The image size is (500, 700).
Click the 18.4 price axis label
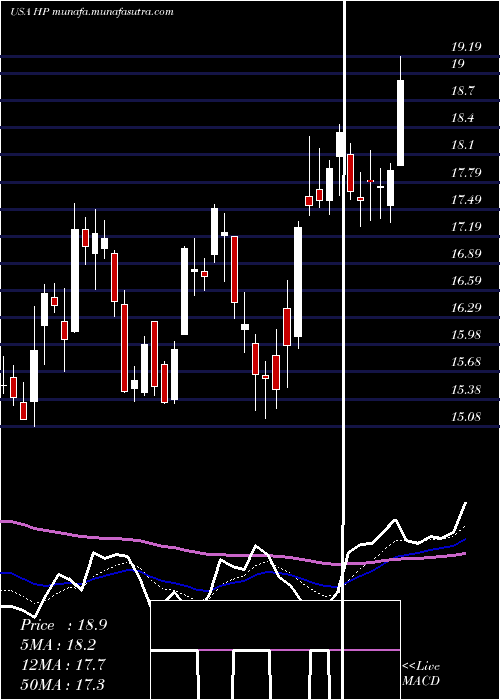pyautogui.click(x=462, y=118)
